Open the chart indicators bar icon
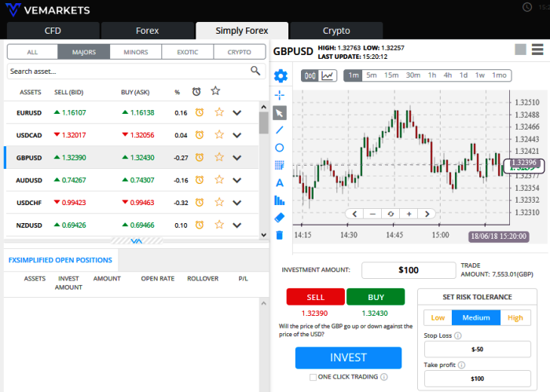The image size is (550, 392). coord(280,200)
